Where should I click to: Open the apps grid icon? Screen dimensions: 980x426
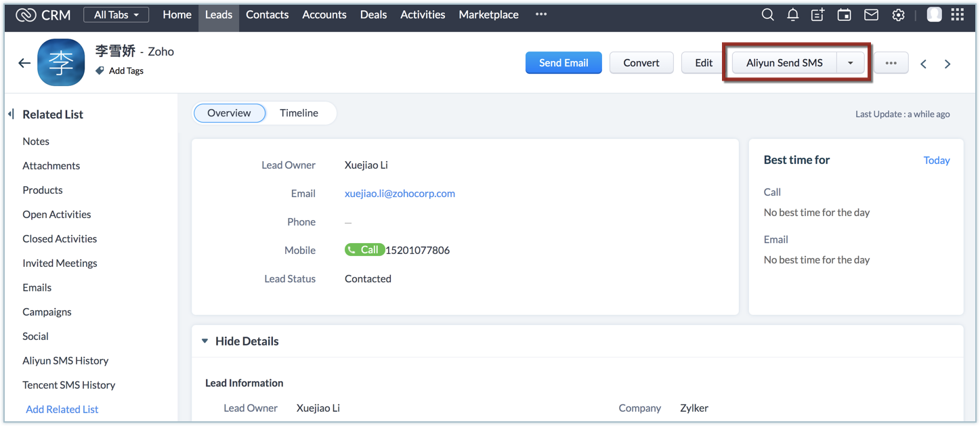[957, 15]
